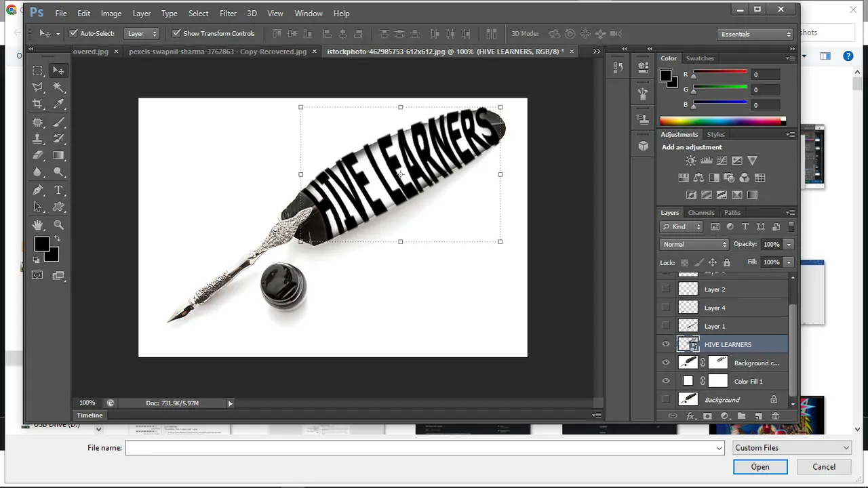Image resolution: width=868 pixels, height=488 pixels.
Task: Select the Eraser tool
Action: (x=38, y=155)
